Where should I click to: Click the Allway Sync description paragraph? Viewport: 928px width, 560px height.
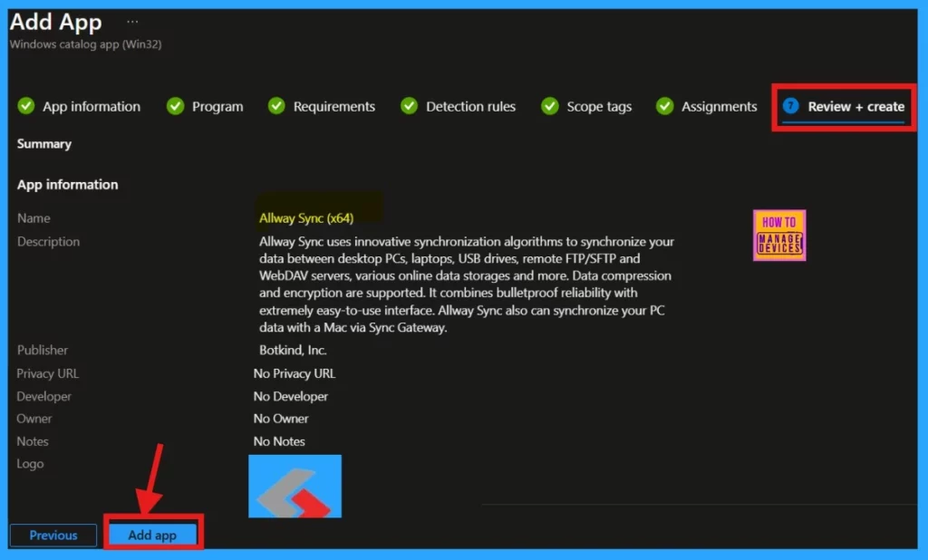[467, 285]
